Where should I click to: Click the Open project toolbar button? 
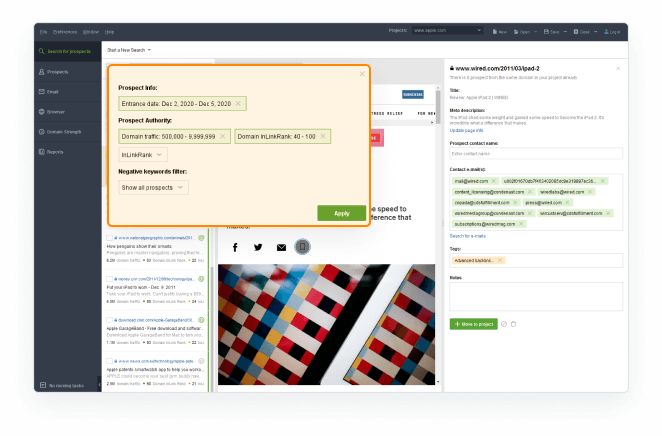click(x=522, y=32)
